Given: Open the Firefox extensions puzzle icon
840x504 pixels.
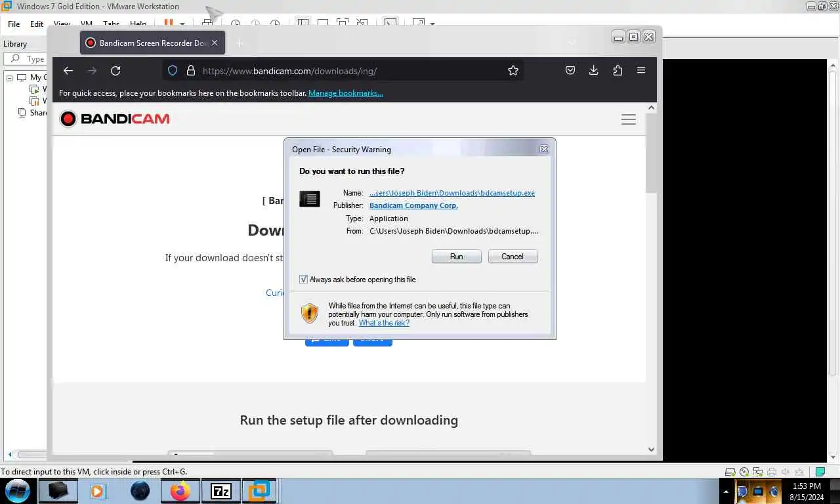Looking at the screenshot, I should [x=618, y=71].
